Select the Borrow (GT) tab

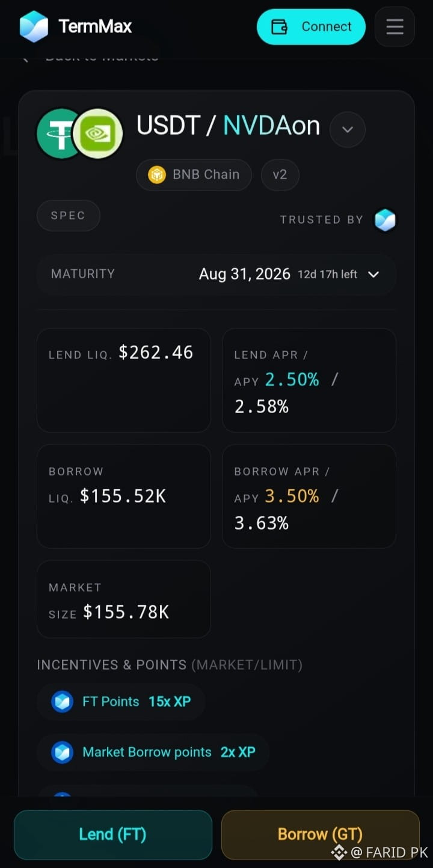tap(320, 835)
